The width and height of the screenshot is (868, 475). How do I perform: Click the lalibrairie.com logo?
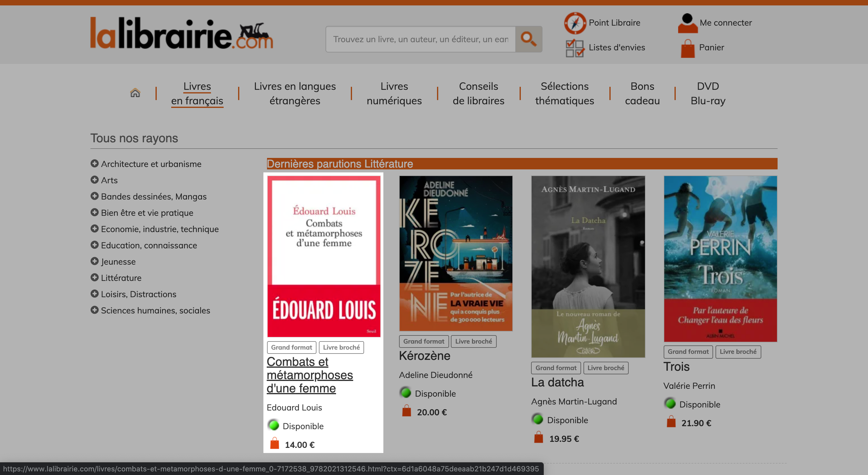pos(182,33)
